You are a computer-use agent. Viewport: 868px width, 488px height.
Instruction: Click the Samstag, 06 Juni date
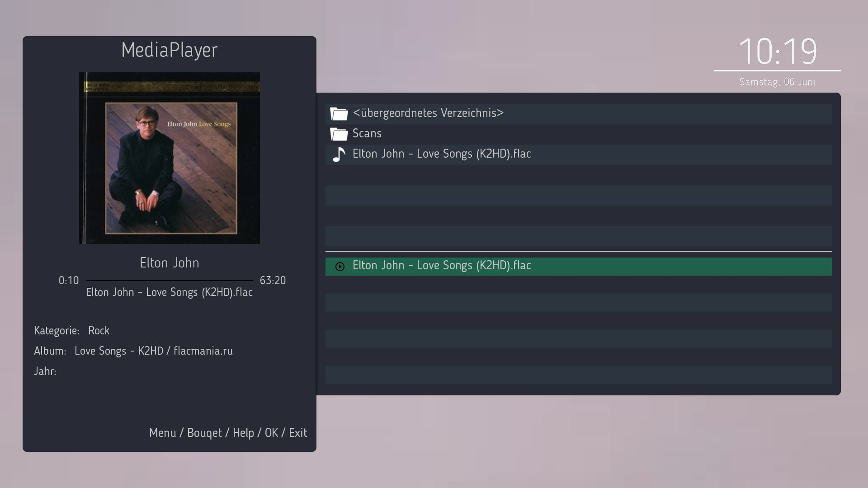[x=777, y=82]
